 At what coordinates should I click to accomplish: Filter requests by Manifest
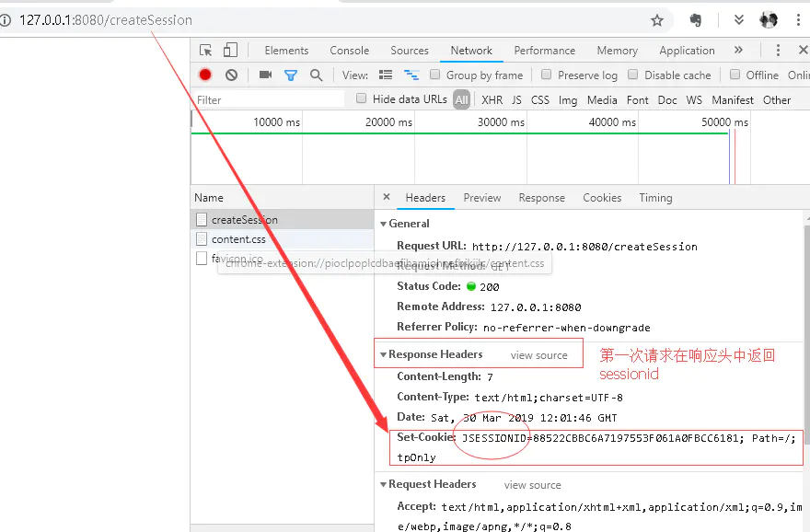733,100
